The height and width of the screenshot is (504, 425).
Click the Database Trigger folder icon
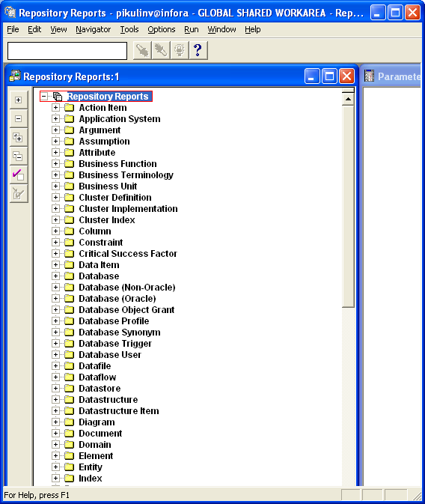[x=69, y=344]
